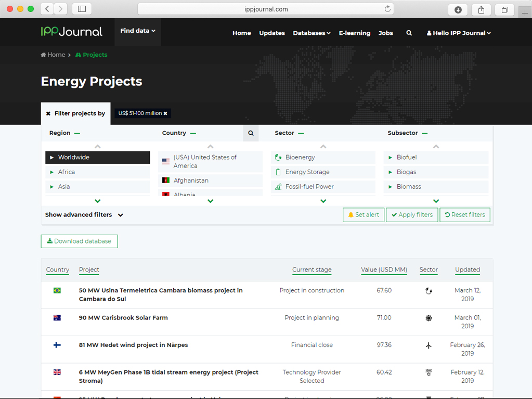
Task: Click the Download database button
Action: click(80, 241)
